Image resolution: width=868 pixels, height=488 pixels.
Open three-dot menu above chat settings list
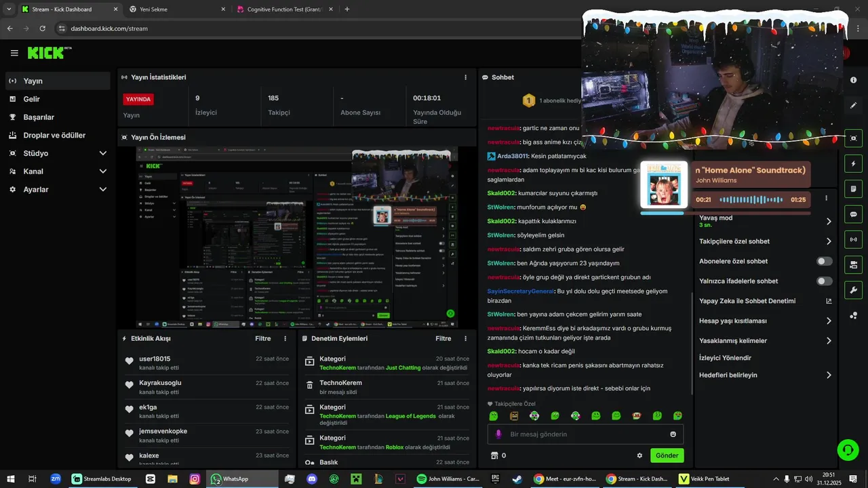click(x=826, y=199)
